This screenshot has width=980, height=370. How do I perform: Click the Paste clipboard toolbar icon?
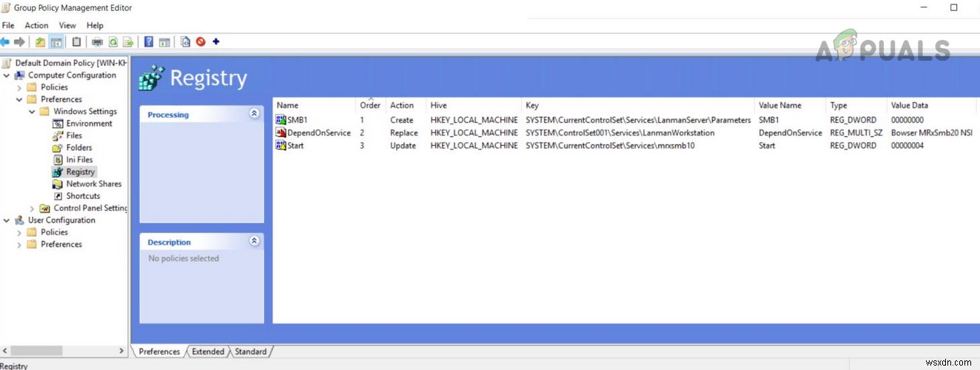click(x=76, y=42)
